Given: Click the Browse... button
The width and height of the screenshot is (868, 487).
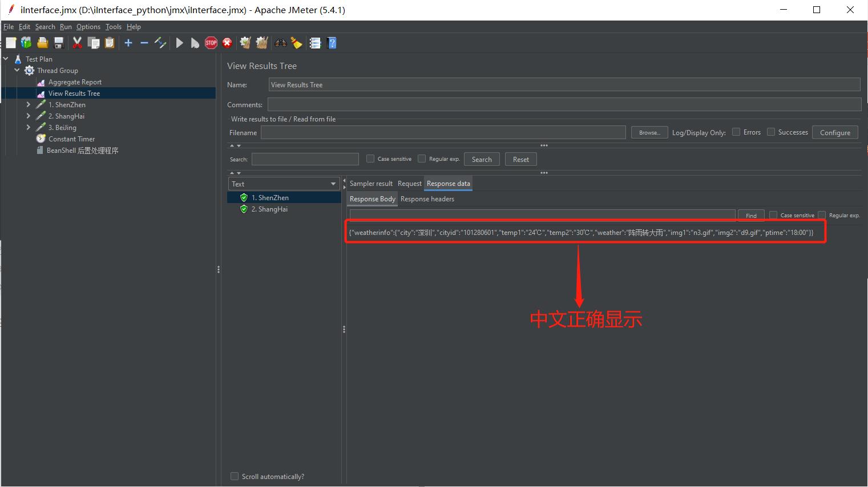Looking at the screenshot, I should 649,132.
